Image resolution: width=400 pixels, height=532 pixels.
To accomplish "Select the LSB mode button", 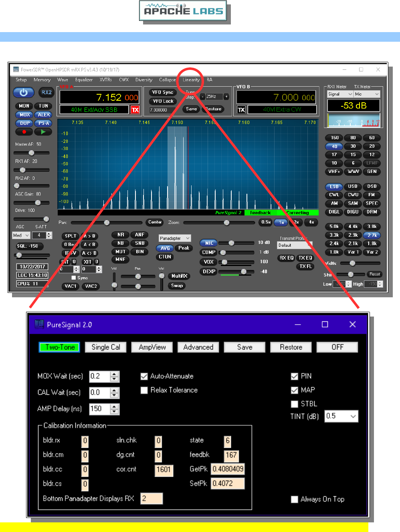I will pyautogui.click(x=334, y=187).
